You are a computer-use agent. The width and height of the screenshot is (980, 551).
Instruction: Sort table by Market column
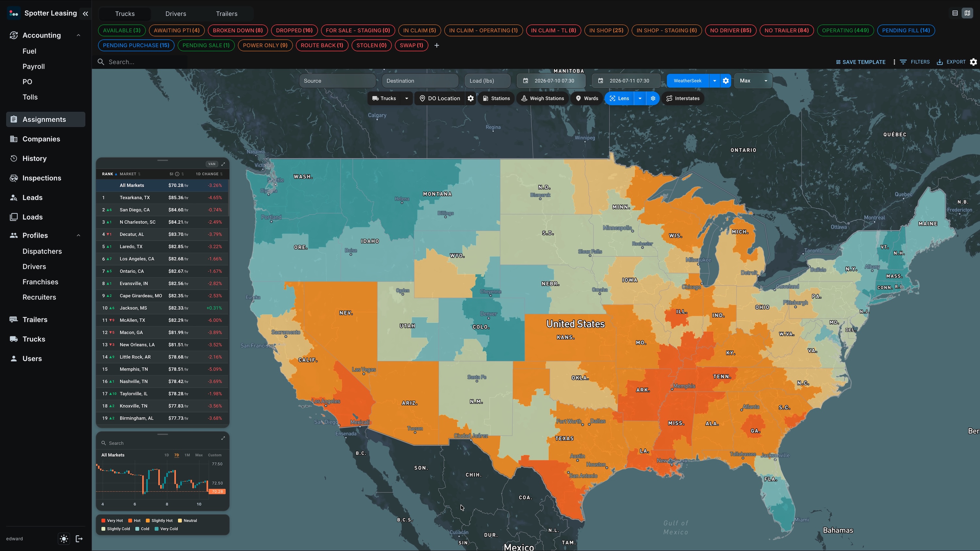coord(130,174)
